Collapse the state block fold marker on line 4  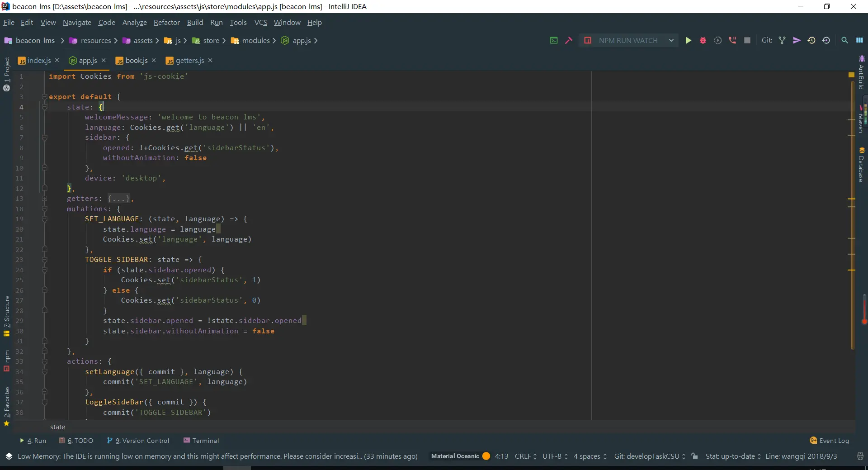pos(44,107)
